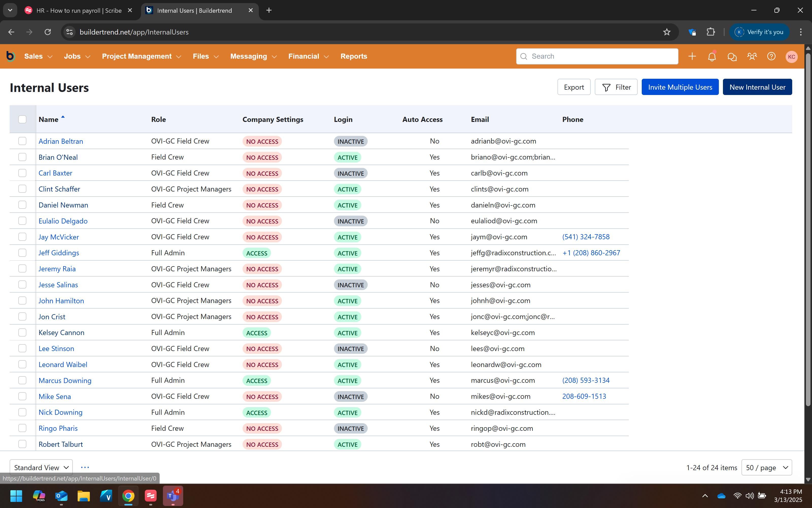Click the Buildertrend logo home icon
The width and height of the screenshot is (812, 508).
point(10,56)
